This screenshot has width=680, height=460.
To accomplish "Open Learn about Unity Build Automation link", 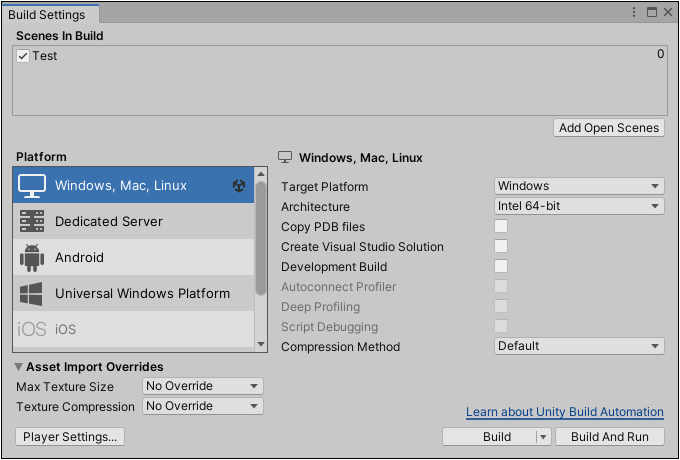I will [565, 412].
